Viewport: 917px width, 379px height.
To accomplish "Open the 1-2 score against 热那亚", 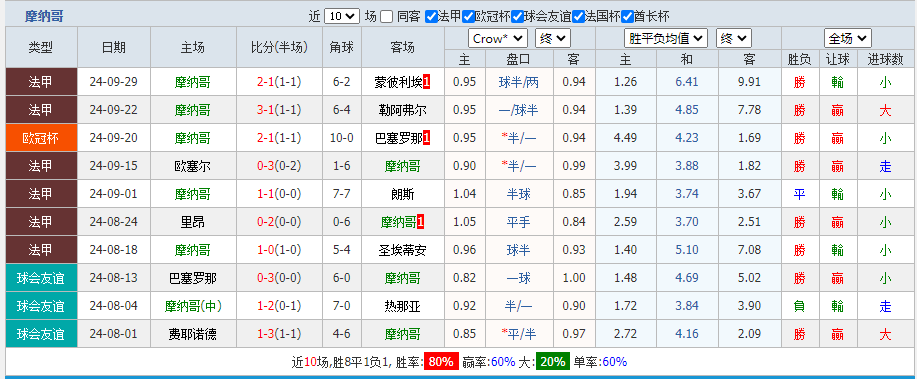I will point(266,305).
